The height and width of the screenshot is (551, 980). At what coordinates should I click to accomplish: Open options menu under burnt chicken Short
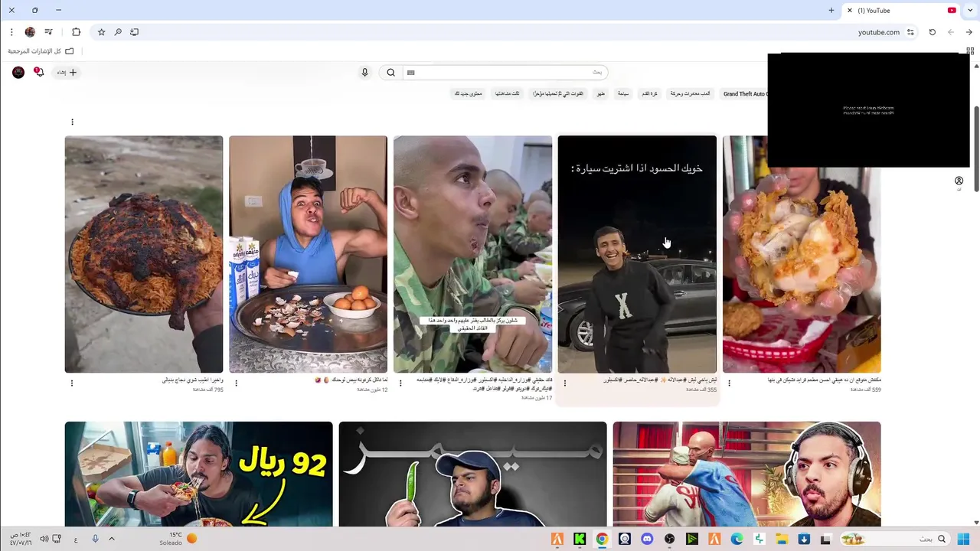pyautogui.click(x=72, y=383)
